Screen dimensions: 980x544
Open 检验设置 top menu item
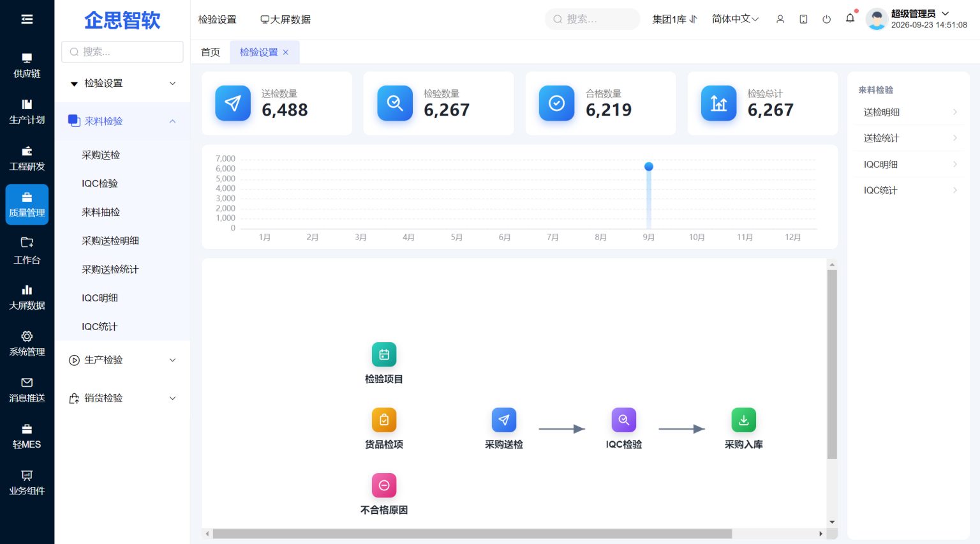[x=217, y=19]
